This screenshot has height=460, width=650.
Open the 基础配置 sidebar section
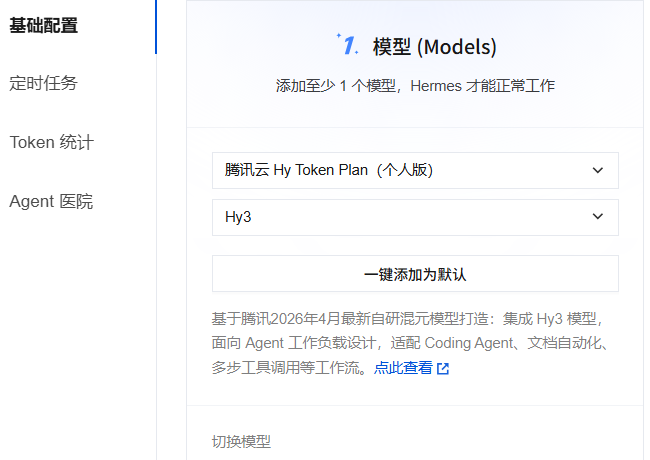44,25
